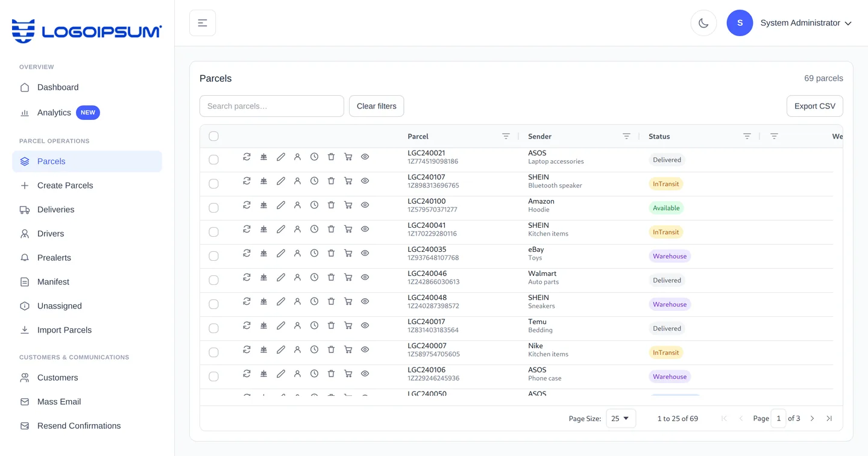Click the trash icon for LGC240106
Image resolution: width=868 pixels, height=456 pixels.
[331, 373]
